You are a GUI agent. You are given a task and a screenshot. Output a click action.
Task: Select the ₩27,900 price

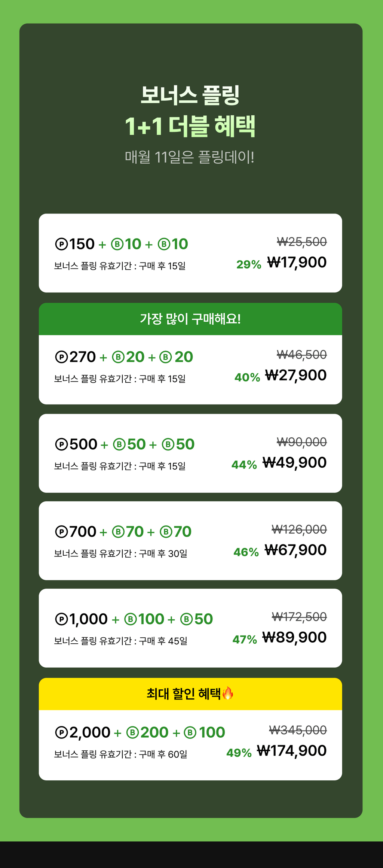(x=295, y=375)
